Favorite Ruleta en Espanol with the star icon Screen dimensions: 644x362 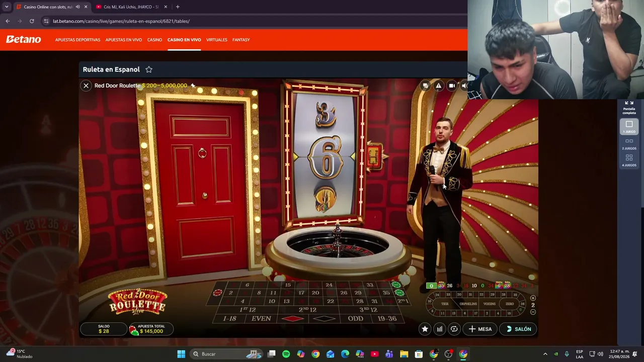pos(149,69)
